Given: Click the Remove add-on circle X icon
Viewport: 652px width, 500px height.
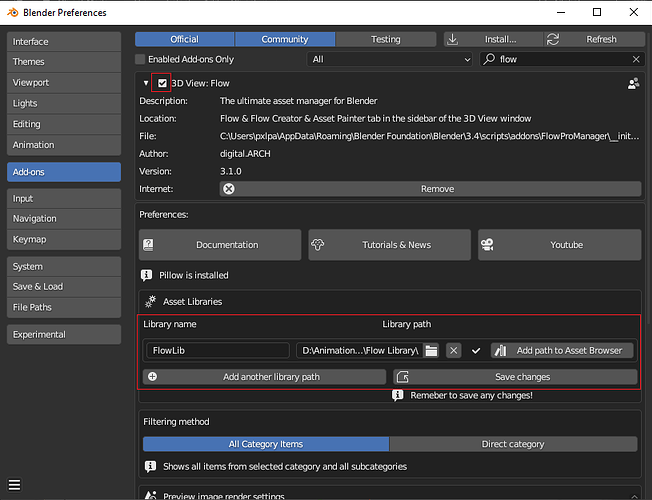Looking at the screenshot, I should point(229,189).
